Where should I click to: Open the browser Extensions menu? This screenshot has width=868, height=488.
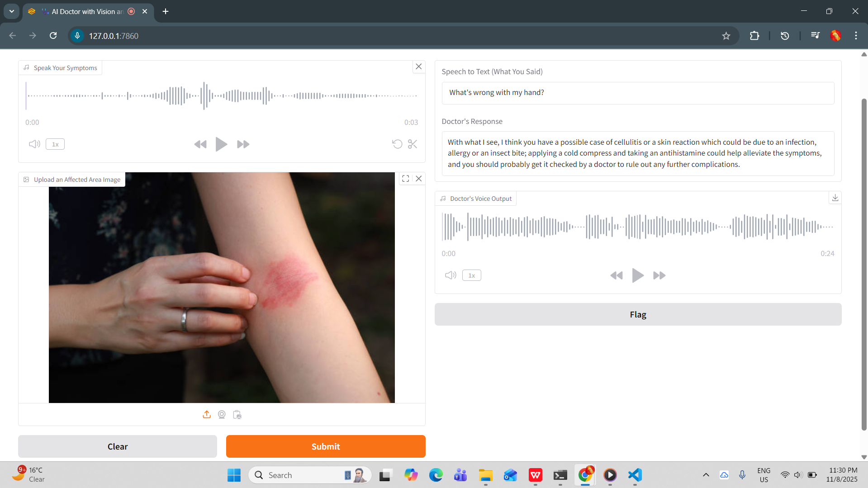tap(754, 36)
